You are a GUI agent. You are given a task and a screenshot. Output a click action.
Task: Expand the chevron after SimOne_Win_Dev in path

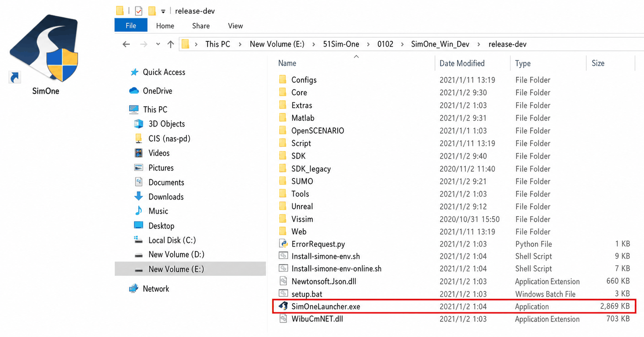tap(479, 44)
